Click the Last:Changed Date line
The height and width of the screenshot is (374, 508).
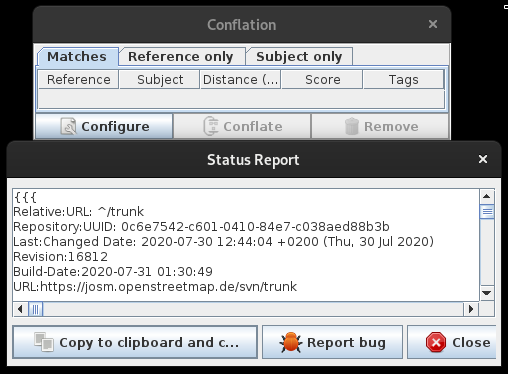[223, 242]
